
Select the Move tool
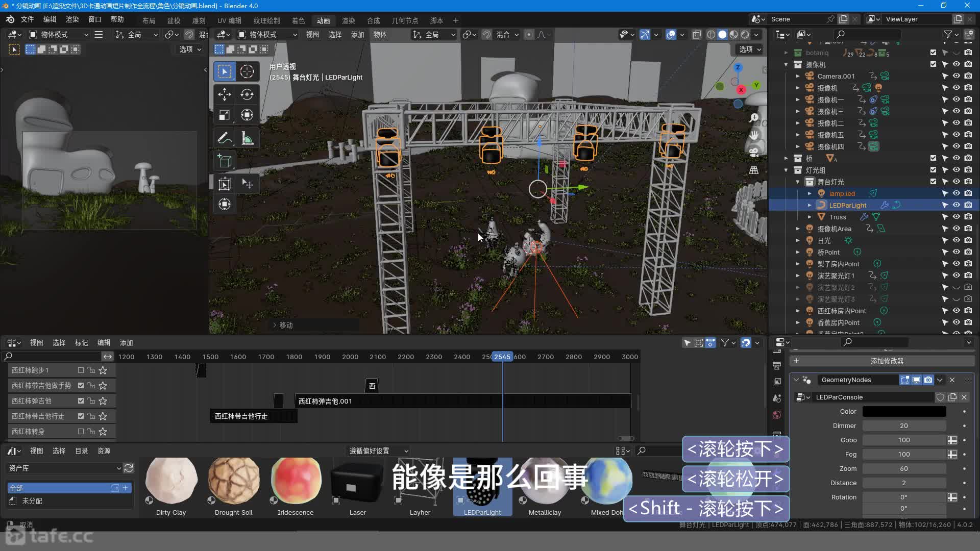click(x=225, y=94)
